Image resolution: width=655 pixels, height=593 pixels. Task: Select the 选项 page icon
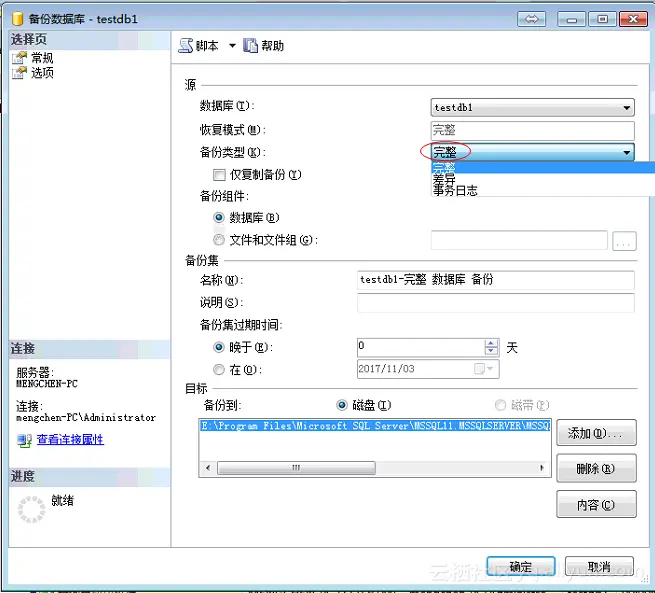(x=19, y=72)
